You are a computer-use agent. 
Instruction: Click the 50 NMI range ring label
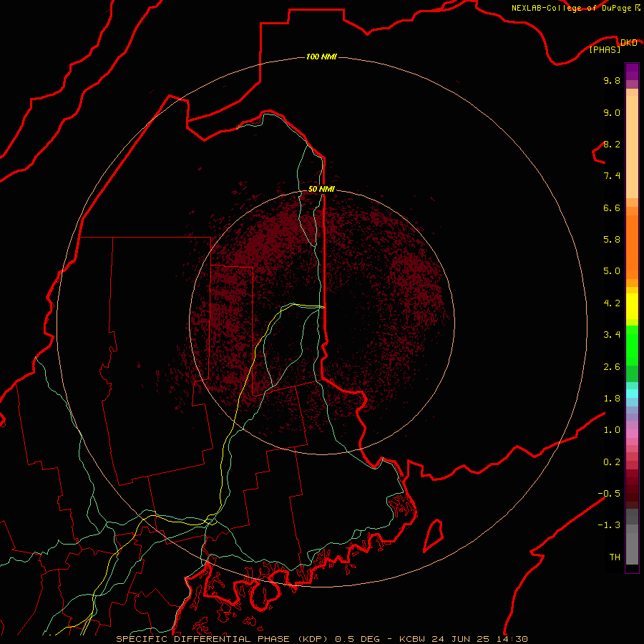point(321,189)
